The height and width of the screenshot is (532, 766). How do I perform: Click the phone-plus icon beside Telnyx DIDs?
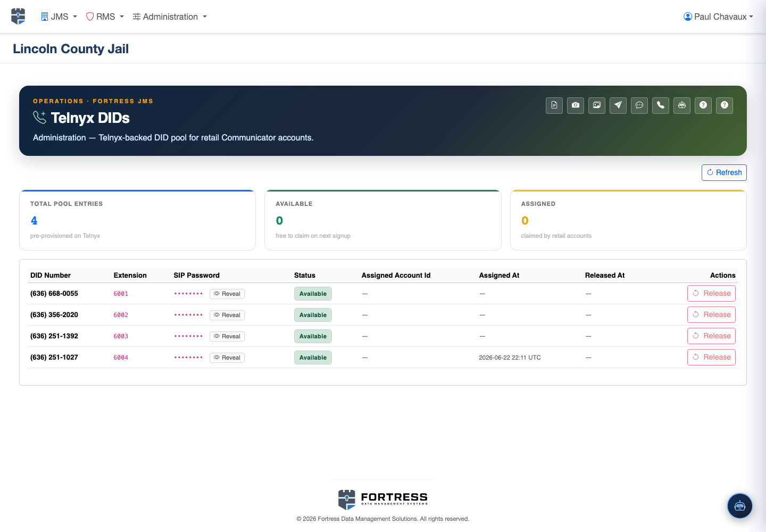tap(40, 117)
